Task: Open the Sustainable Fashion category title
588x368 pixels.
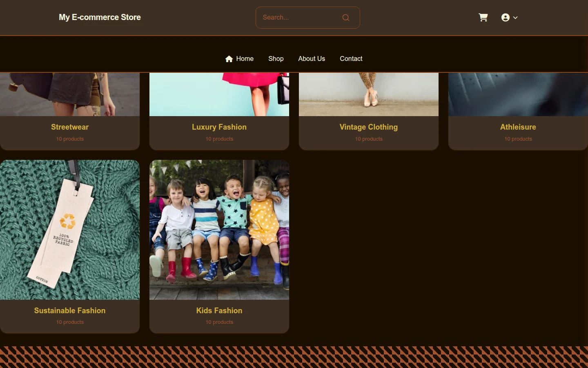Action: (70, 310)
